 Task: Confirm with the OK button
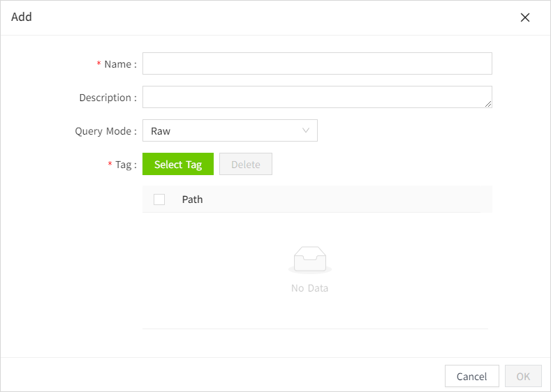[523, 376]
